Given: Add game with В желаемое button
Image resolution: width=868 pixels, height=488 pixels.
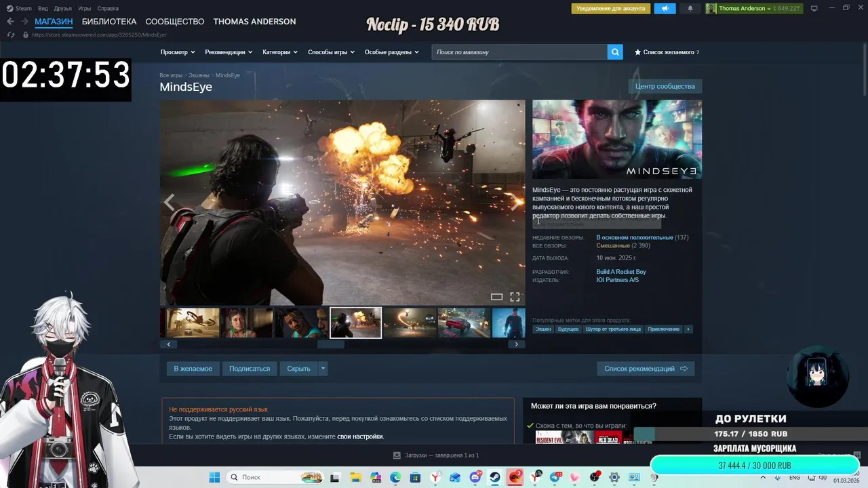Looking at the screenshot, I should pos(193,369).
